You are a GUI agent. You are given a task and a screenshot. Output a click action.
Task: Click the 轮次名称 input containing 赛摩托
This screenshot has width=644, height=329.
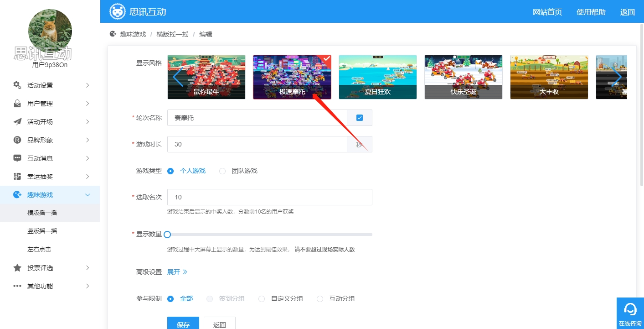click(x=257, y=118)
